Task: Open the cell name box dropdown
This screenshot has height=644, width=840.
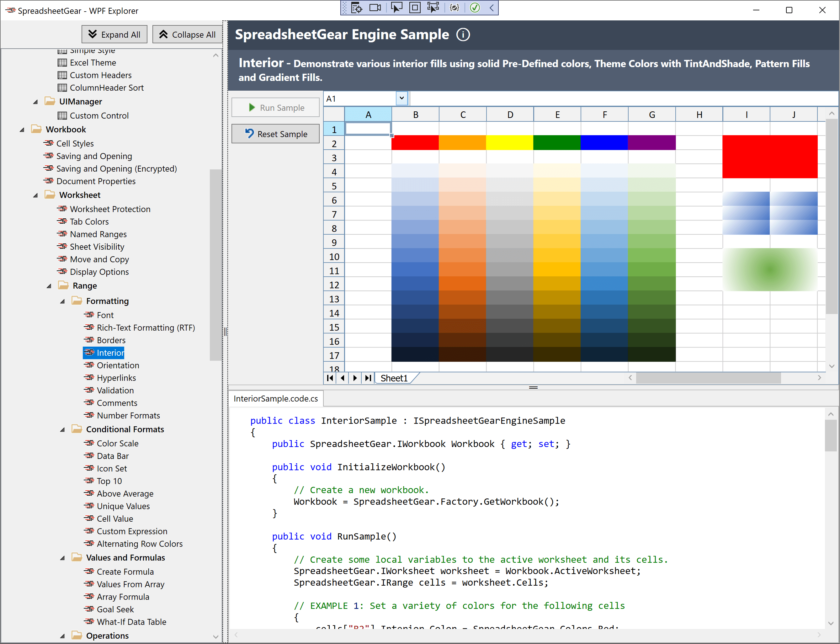Action: (x=401, y=98)
